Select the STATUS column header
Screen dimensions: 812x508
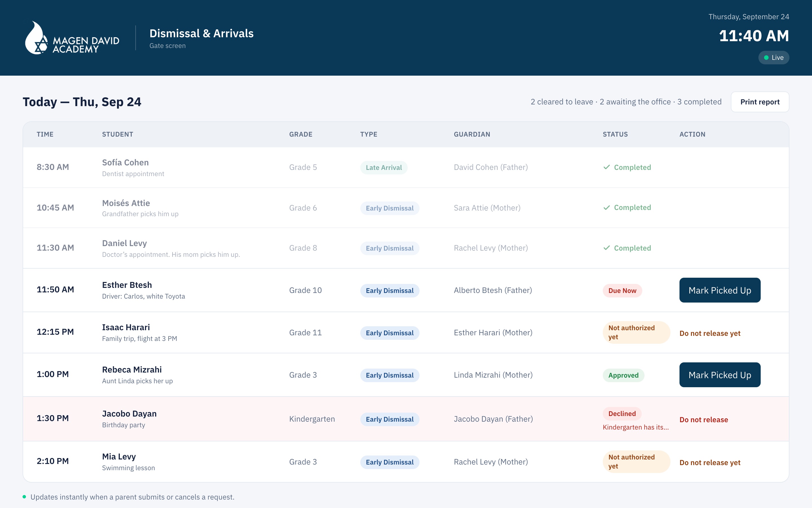(x=615, y=134)
